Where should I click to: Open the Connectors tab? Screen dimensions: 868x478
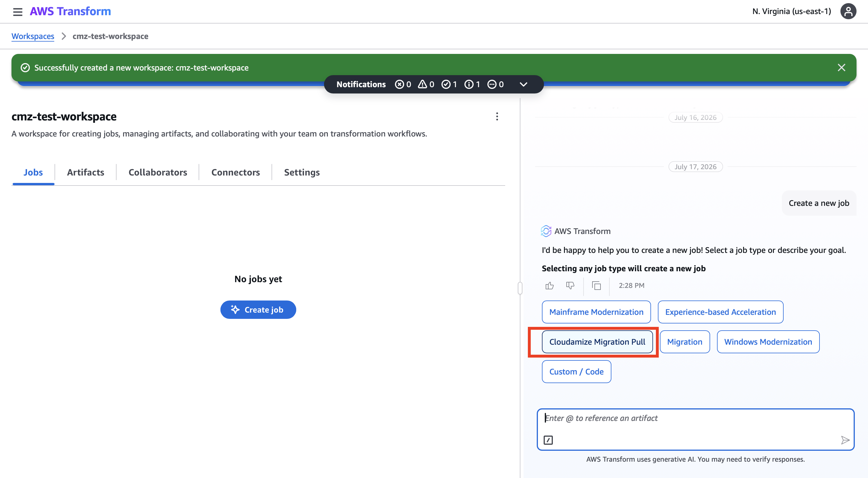pyautogui.click(x=236, y=172)
